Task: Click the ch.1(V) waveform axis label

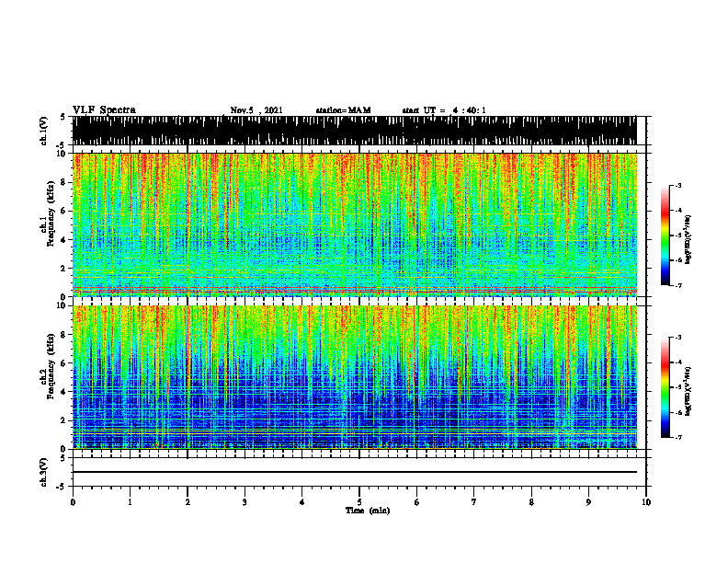Action: pos(44,131)
